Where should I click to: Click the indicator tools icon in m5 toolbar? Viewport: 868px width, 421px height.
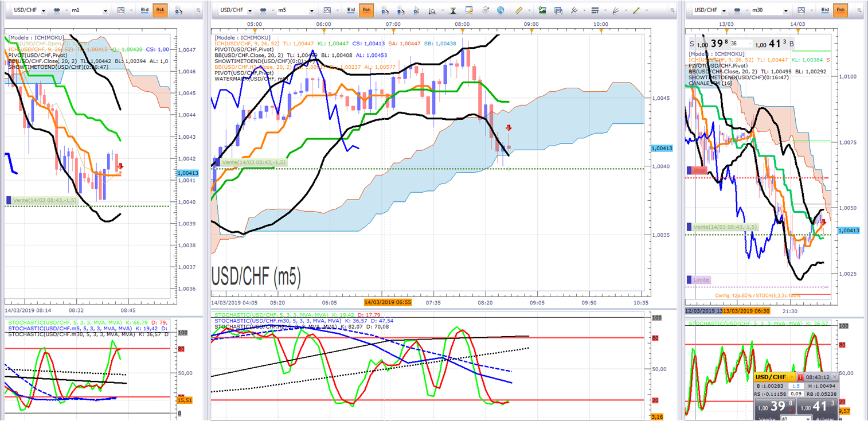point(574,10)
